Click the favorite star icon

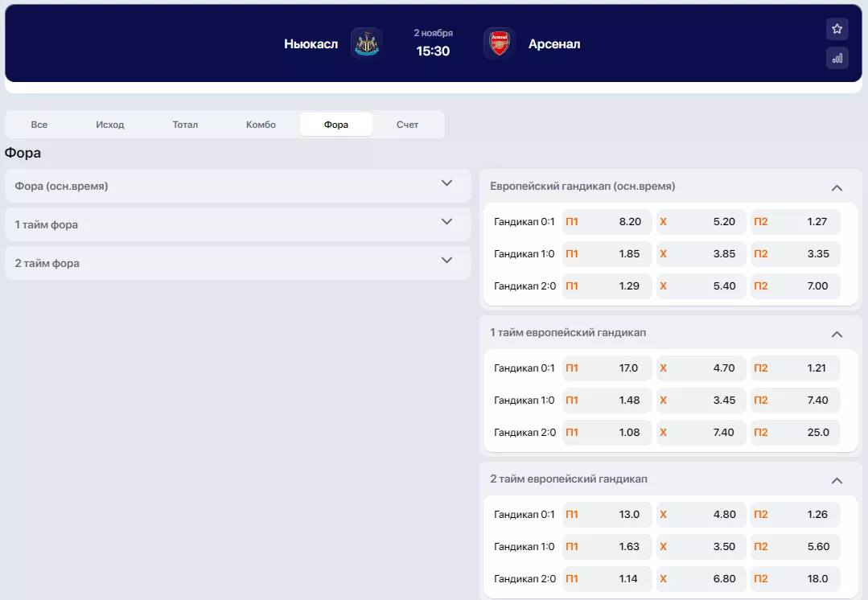837,29
